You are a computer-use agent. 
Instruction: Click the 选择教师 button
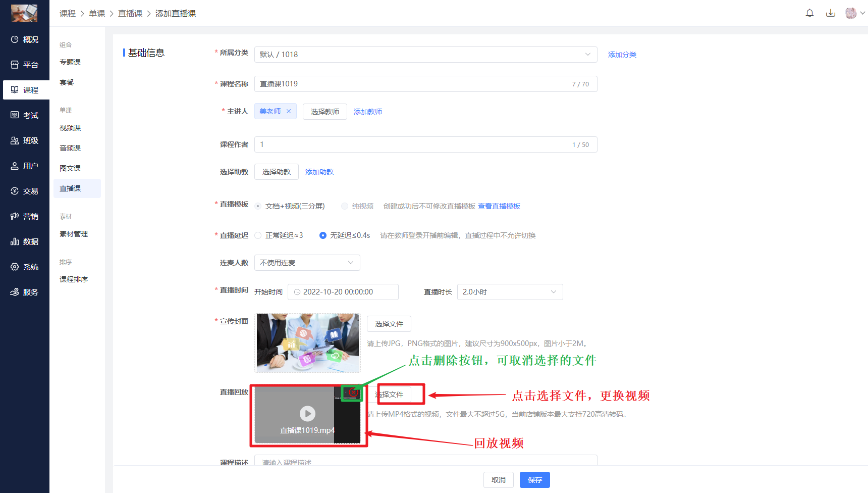[x=325, y=112]
